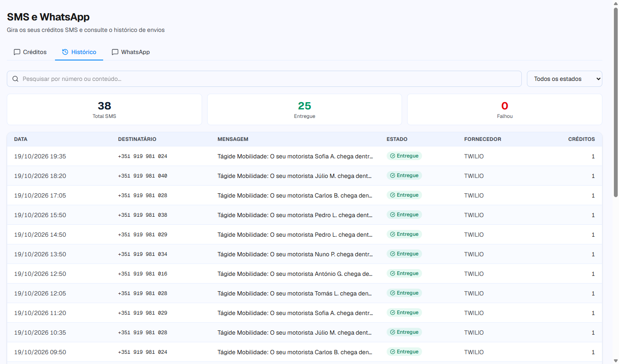Screen dimensions: 619x364
Task: Click the message mentioning motorista Tomás L.
Action: (295, 293)
